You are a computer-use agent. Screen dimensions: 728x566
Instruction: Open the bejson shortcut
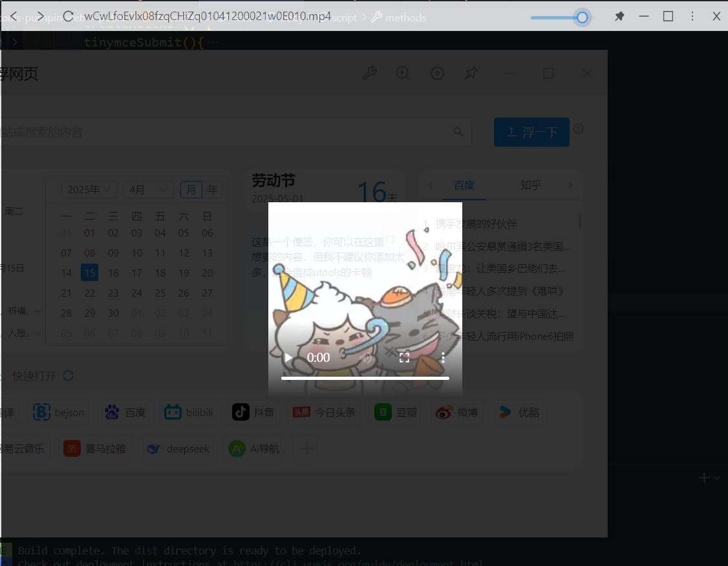coord(59,412)
